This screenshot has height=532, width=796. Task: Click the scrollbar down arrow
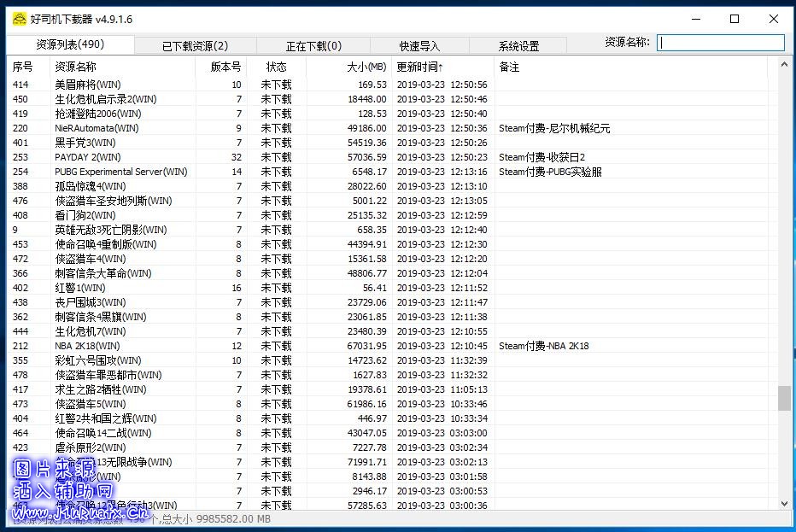[x=784, y=504]
